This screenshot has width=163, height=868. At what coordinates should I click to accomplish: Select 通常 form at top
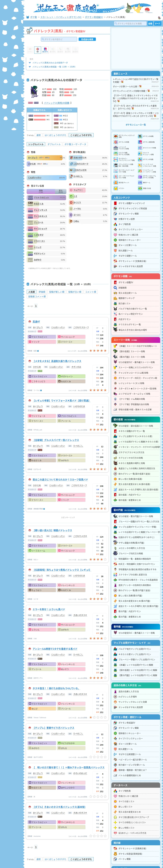coord(39,135)
